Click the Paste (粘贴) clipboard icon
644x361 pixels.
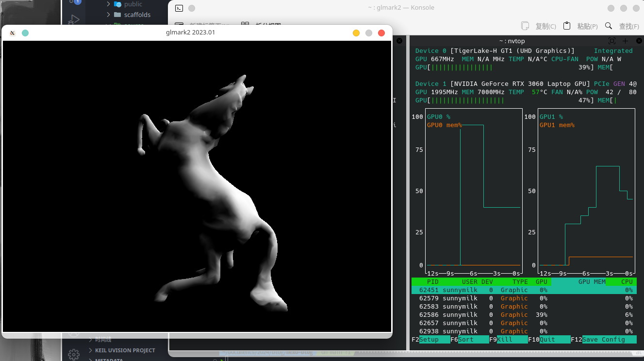(567, 26)
